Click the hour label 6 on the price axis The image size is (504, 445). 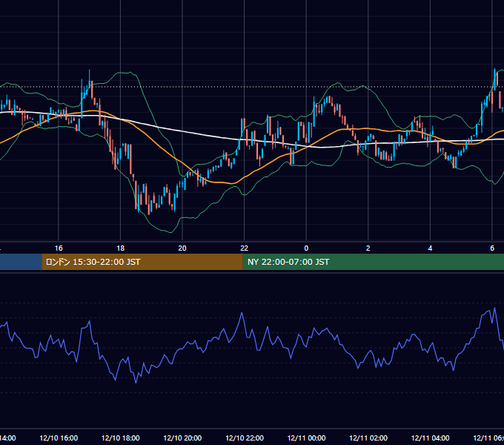pyautogui.click(x=492, y=248)
